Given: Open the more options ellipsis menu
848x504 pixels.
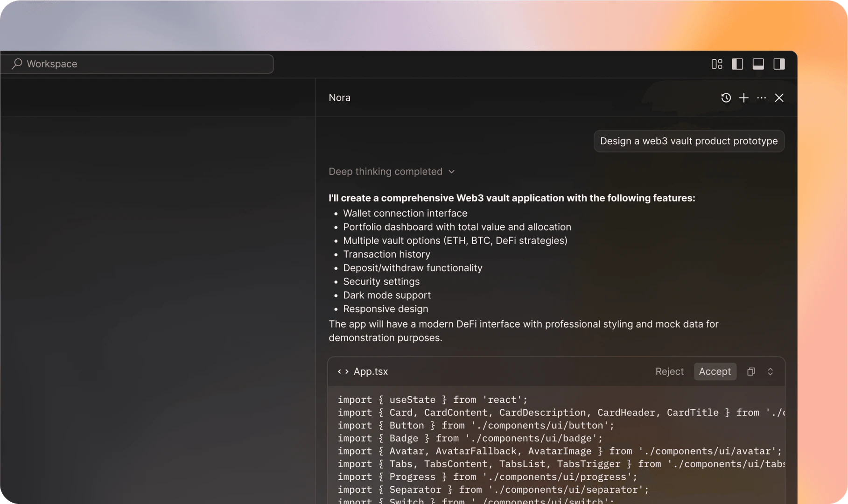Looking at the screenshot, I should coord(761,98).
